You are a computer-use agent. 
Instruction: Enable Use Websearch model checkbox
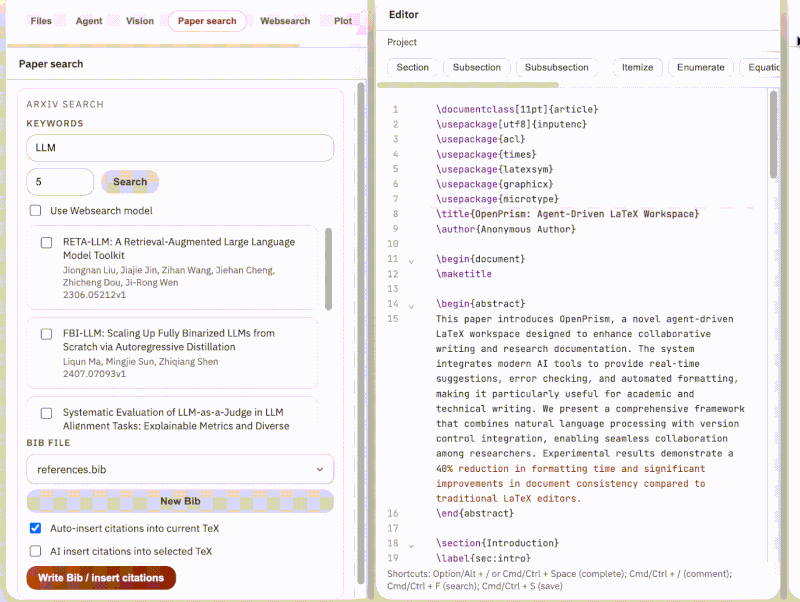[x=35, y=210]
